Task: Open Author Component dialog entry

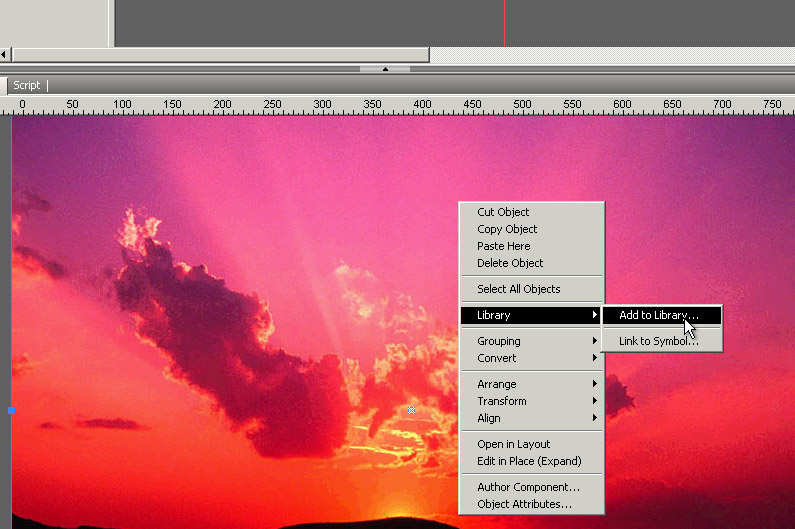Action: [528, 487]
